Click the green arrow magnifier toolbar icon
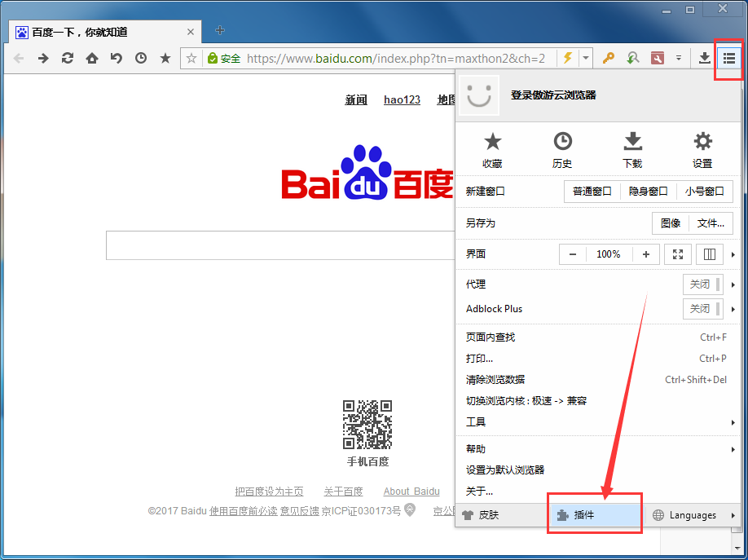 click(x=632, y=58)
